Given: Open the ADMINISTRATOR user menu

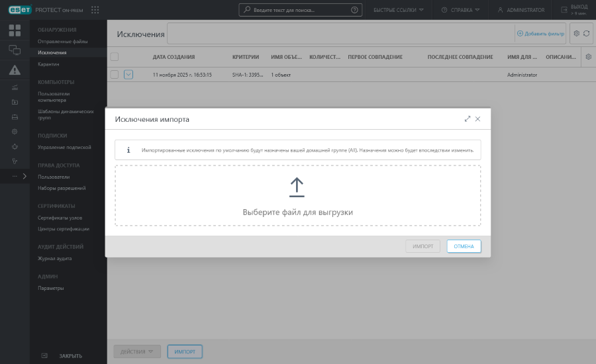Looking at the screenshot, I should (x=521, y=10).
